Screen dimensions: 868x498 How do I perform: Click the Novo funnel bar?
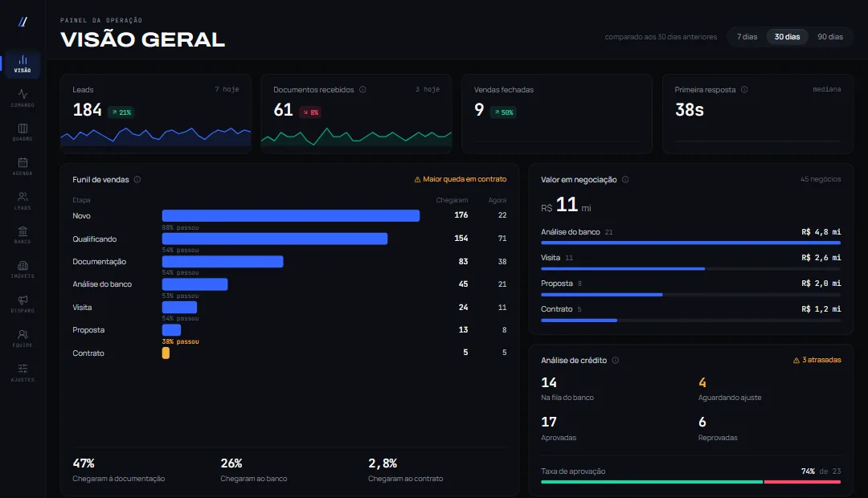click(291, 216)
